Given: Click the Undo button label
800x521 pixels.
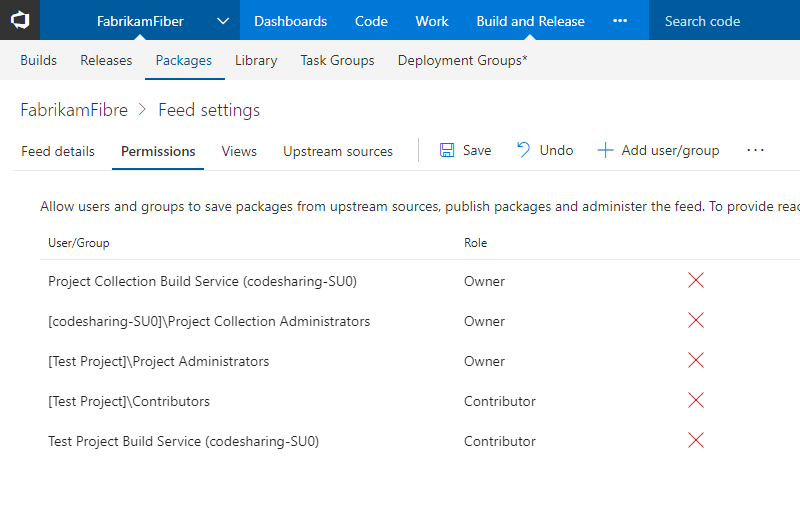Looking at the screenshot, I should [x=557, y=151].
